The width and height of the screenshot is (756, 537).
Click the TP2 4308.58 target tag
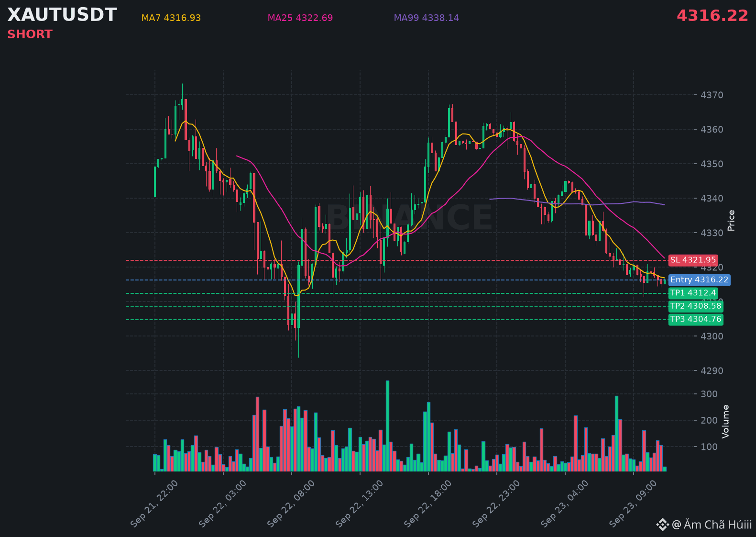pyautogui.click(x=696, y=306)
